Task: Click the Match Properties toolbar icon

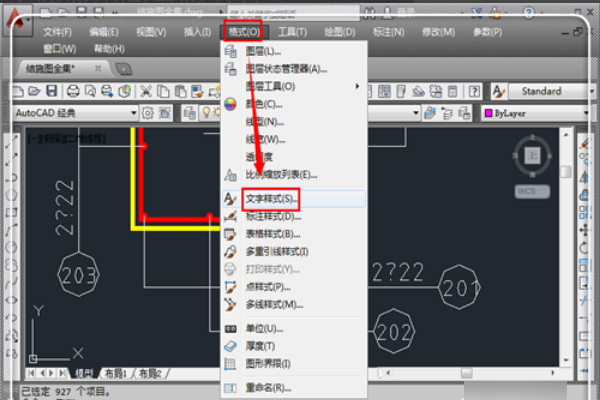Action: 197,91
